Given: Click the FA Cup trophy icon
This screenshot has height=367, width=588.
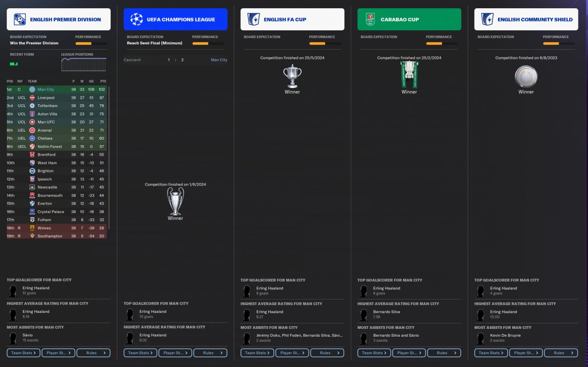Looking at the screenshot, I should (x=292, y=76).
